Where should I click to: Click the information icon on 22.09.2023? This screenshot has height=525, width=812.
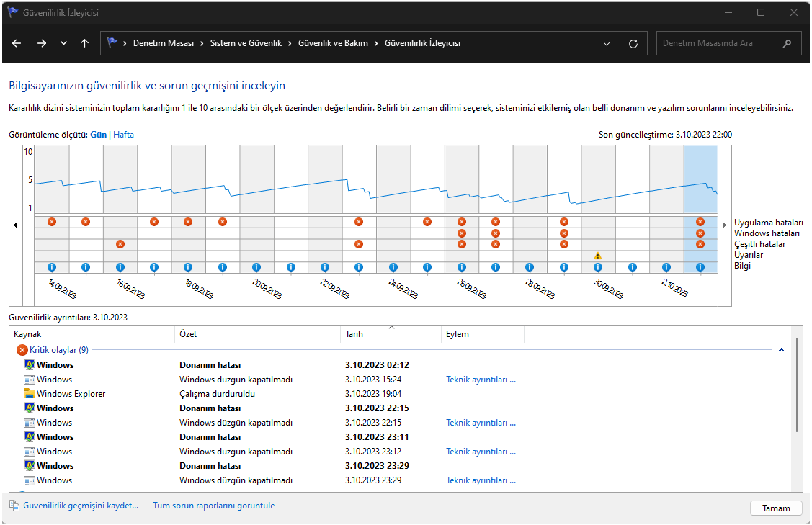[x=325, y=267]
